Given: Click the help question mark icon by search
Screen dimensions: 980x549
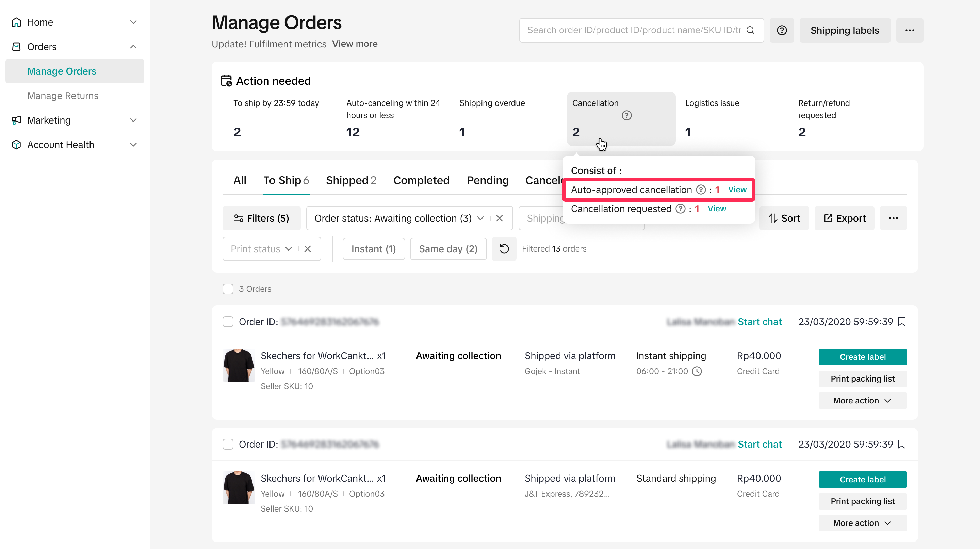Looking at the screenshot, I should pyautogui.click(x=781, y=30).
